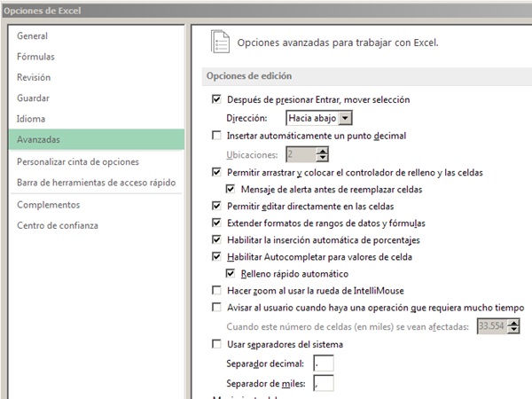
Task: Decrease the Ubicaciones spinner value
Action: pos(323,158)
